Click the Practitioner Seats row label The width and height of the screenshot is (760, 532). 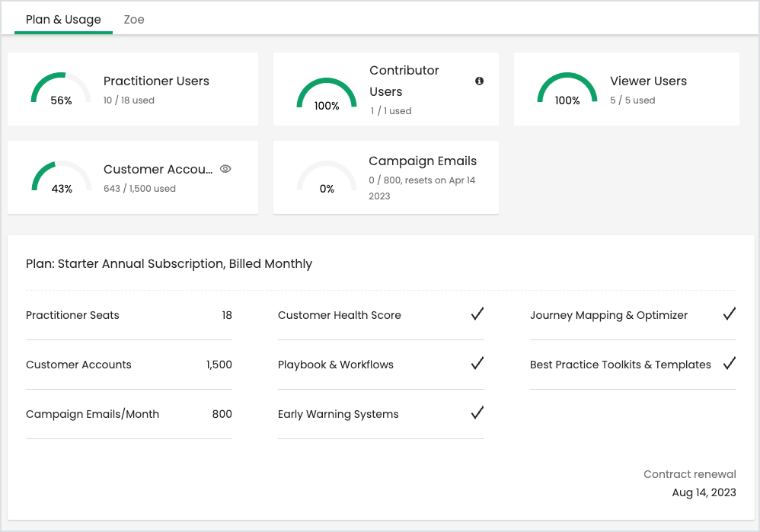coord(72,315)
